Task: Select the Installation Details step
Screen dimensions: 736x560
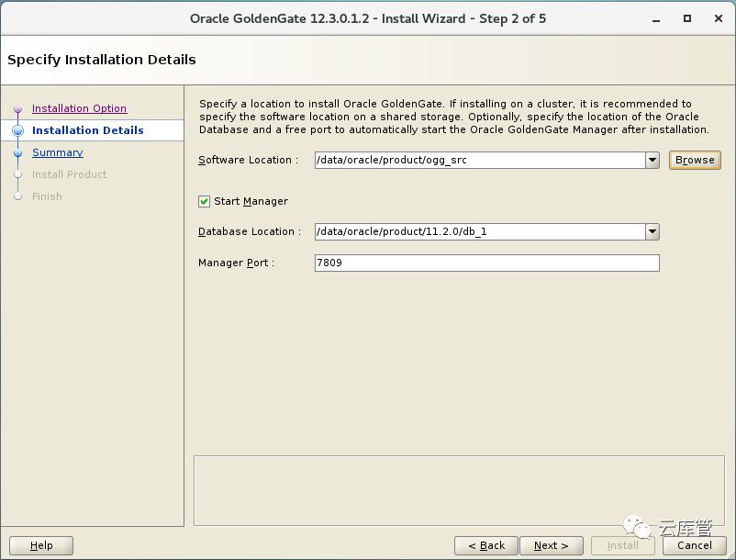Action: (x=88, y=130)
